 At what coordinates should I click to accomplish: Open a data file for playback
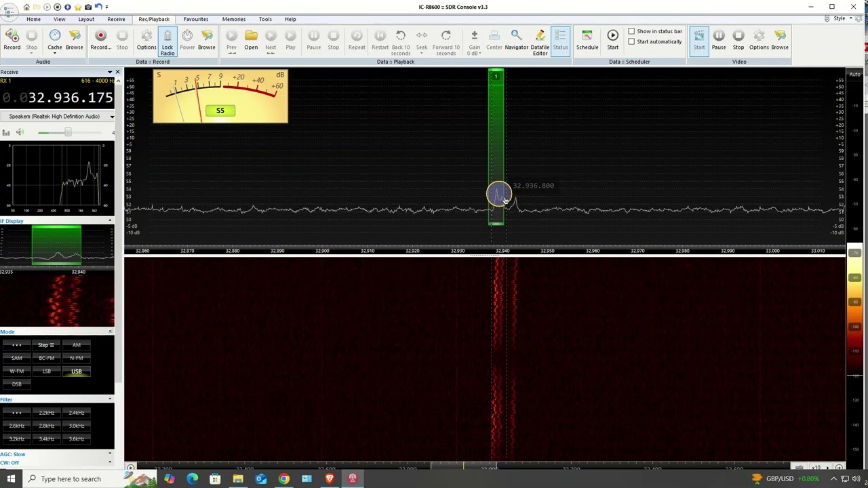251,40
